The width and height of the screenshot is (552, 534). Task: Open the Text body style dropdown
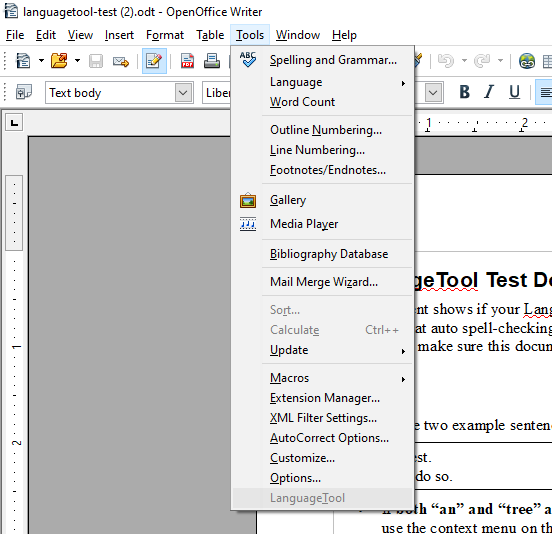tap(183, 93)
